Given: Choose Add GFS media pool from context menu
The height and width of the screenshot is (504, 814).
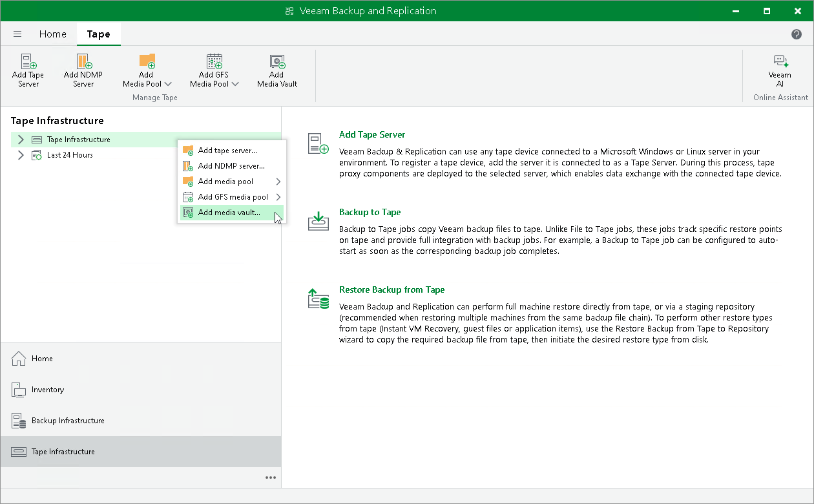Looking at the screenshot, I should point(231,197).
